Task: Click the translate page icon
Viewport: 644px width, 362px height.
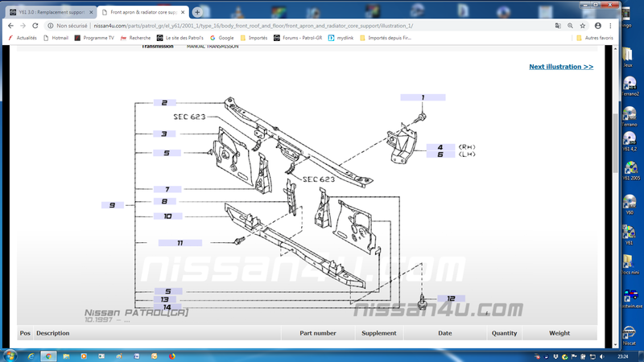Action: point(558,26)
